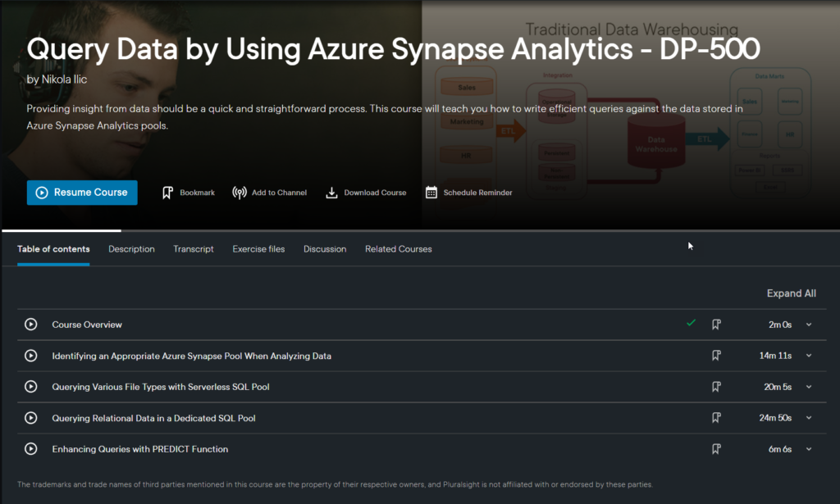Viewport: 840px width, 504px height.
Task: Click the course progress bar under the banner
Action: 420,230
